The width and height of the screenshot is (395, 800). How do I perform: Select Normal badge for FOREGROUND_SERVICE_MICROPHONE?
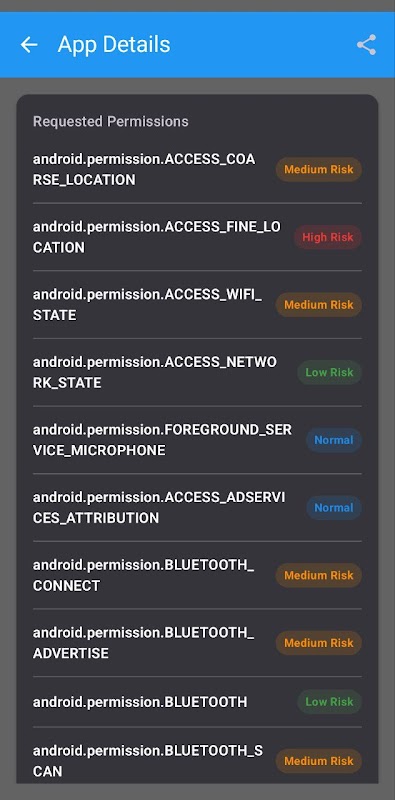coord(334,440)
